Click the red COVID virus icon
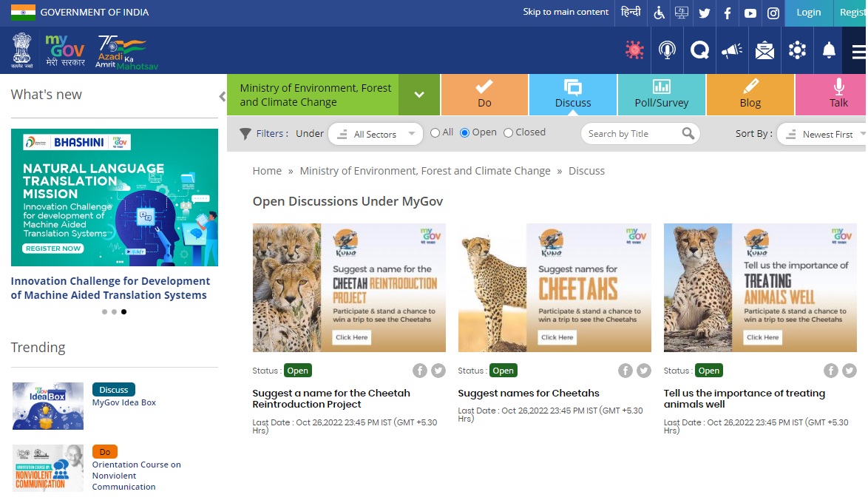The height and width of the screenshot is (503, 868). pos(634,50)
